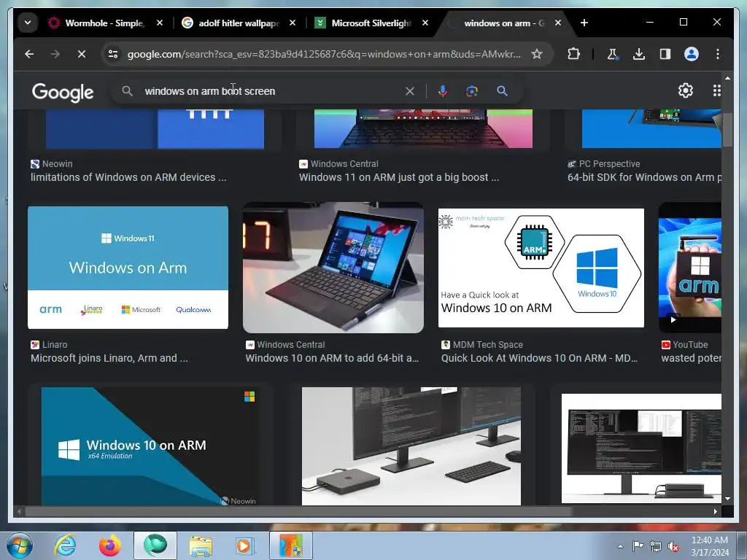Image resolution: width=747 pixels, height=560 pixels.
Task: Go back to the previous page
Action: 29,54
